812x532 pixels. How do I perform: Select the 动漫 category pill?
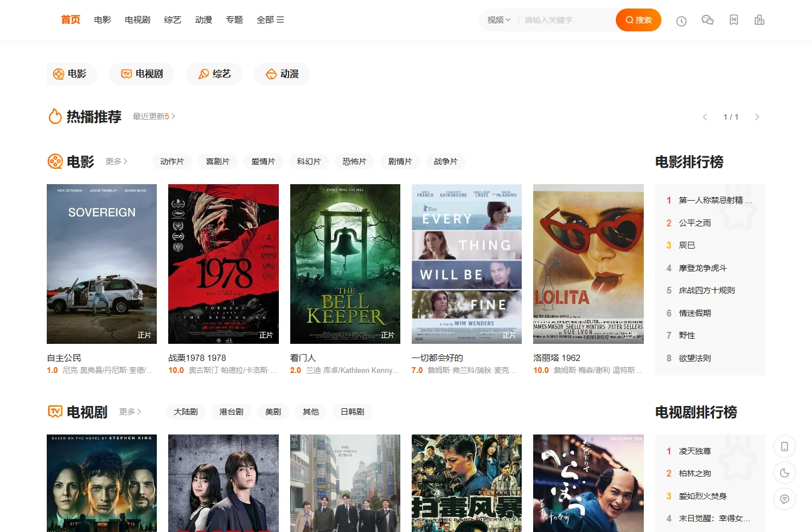coord(282,74)
